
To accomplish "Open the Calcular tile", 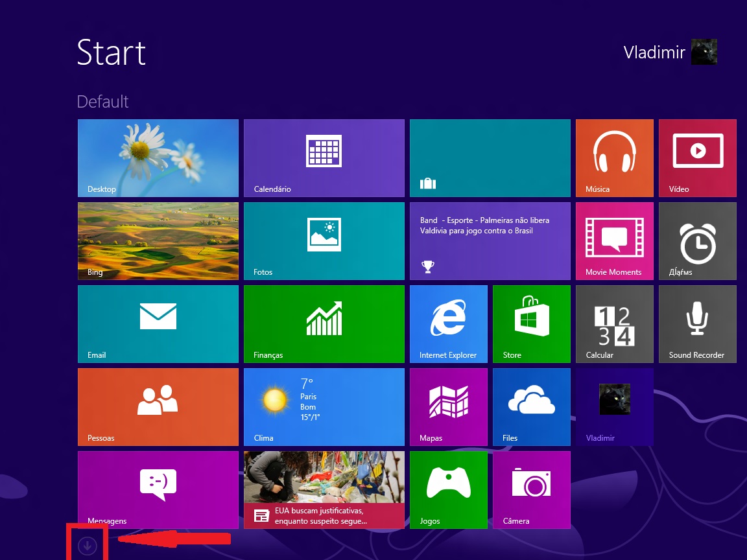I will 613,323.
